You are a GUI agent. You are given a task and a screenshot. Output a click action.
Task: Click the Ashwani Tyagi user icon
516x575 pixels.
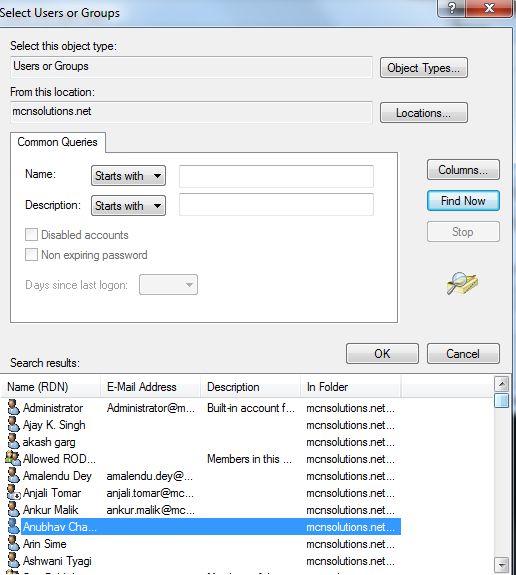pyautogui.click(x=14, y=560)
